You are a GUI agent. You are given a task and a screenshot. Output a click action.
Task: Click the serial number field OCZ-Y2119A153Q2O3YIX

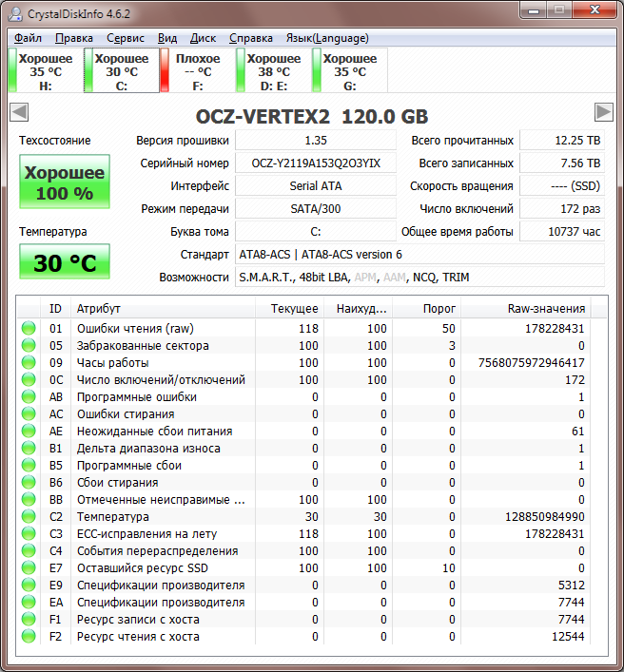316,163
